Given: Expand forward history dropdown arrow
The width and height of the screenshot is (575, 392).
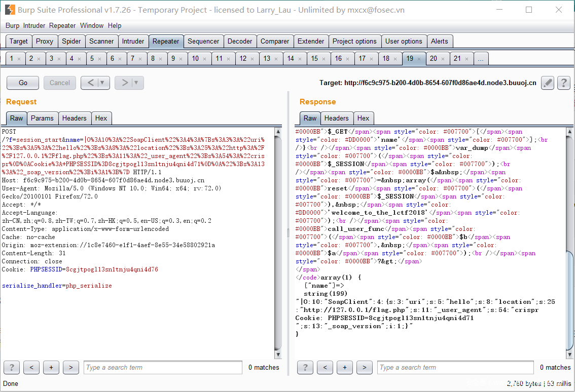Looking at the screenshot, I should tap(136, 83).
